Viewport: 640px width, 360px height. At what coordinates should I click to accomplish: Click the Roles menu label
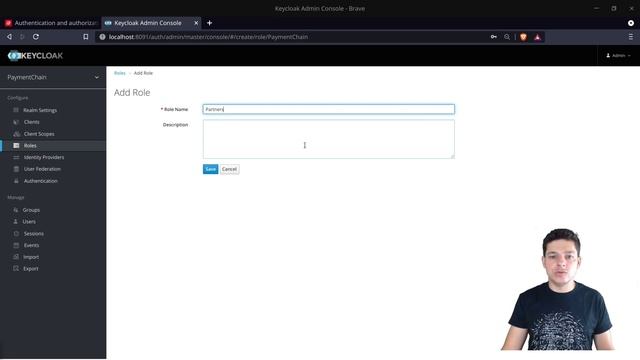tap(30, 146)
